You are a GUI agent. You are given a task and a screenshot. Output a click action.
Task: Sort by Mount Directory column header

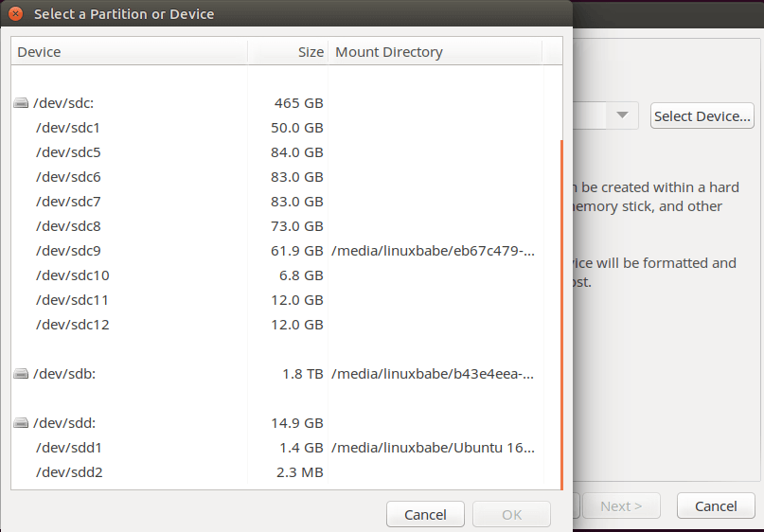pos(435,52)
